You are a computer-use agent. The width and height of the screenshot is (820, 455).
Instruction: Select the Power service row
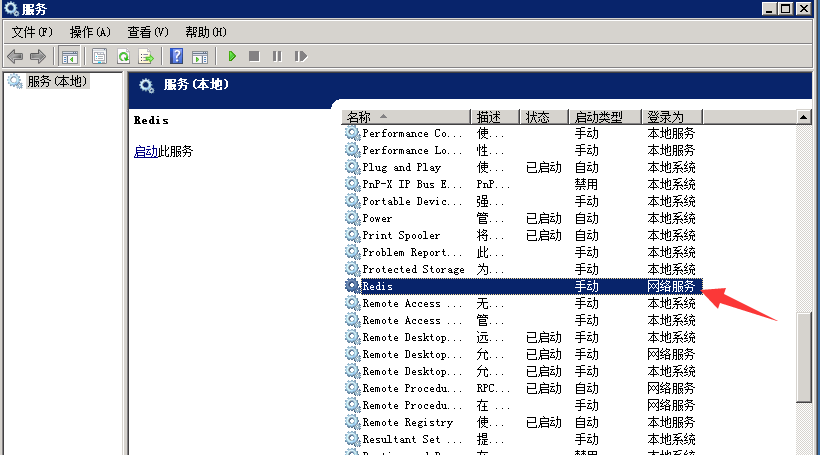point(522,218)
